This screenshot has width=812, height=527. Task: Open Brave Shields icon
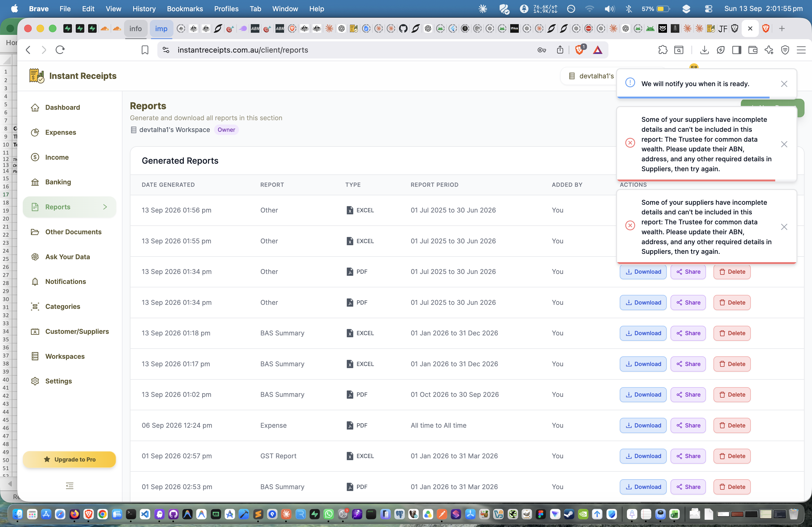(579, 50)
